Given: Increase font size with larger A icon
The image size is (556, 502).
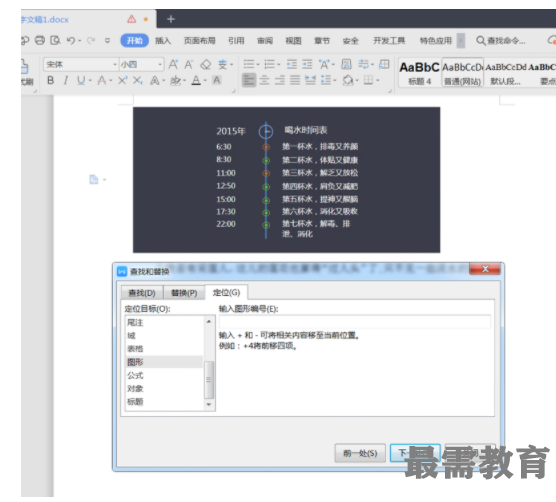Looking at the screenshot, I should (x=173, y=65).
